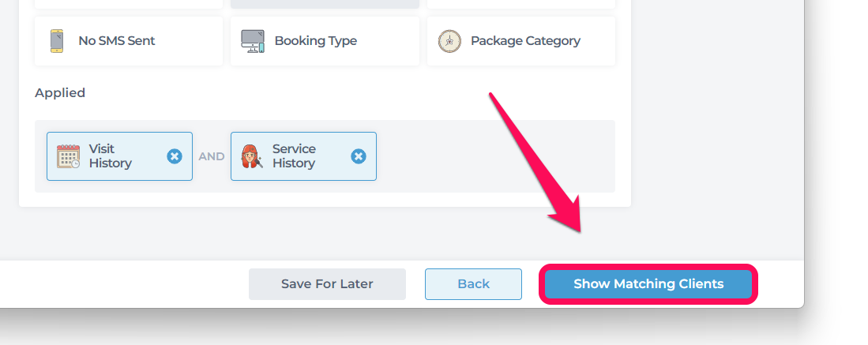Open the Service History filter chip text

(x=294, y=156)
